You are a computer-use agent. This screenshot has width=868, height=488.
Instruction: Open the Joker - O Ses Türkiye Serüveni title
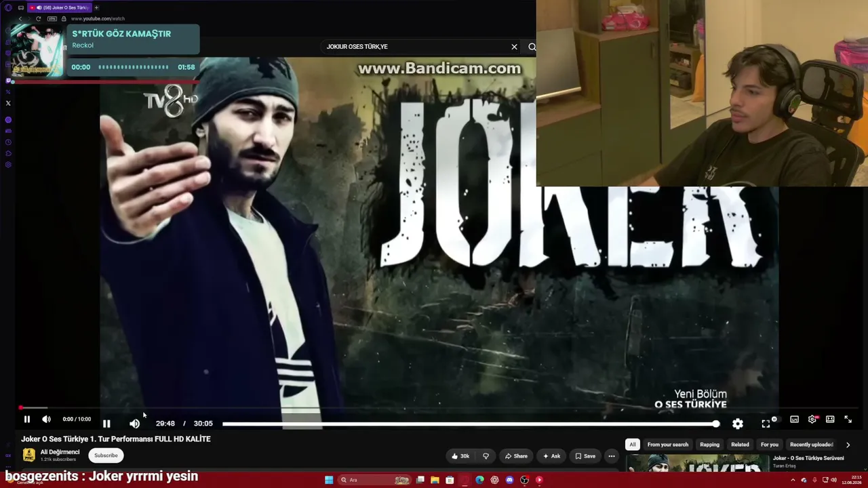[808, 458]
